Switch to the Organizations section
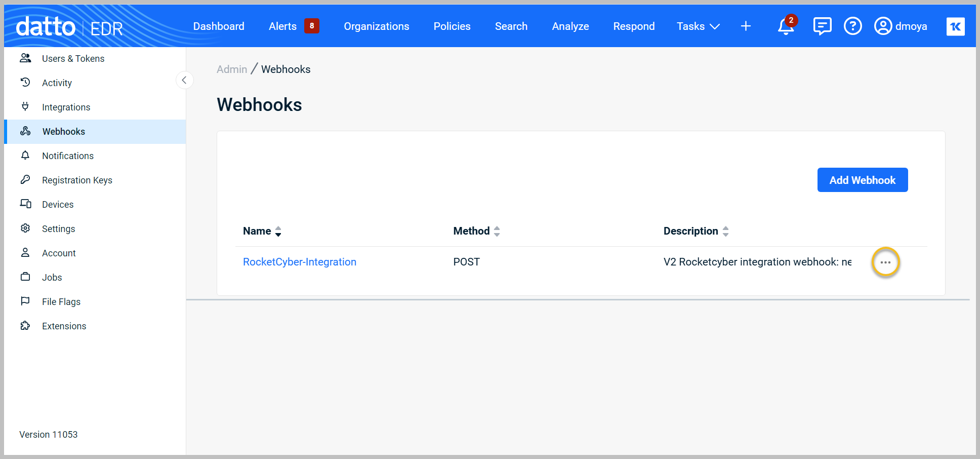Screen dimensions: 980x459 [x=376, y=26]
